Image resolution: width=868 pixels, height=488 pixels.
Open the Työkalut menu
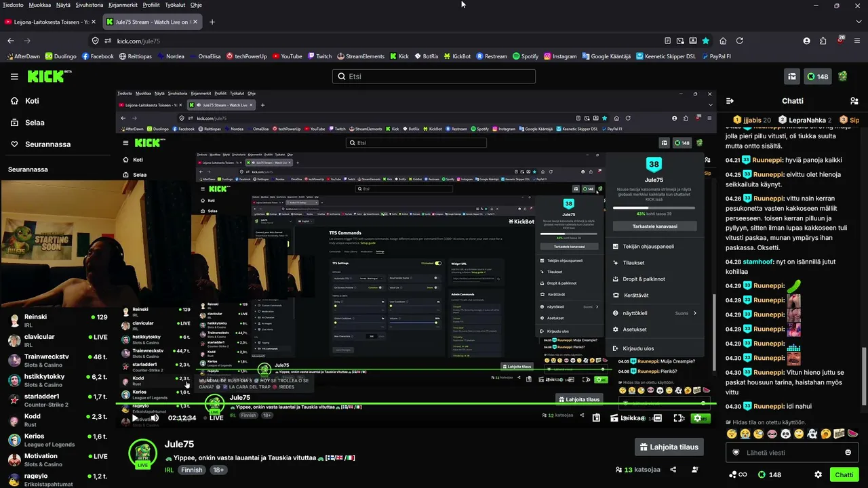pyautogui.click(x=174, y=5)
